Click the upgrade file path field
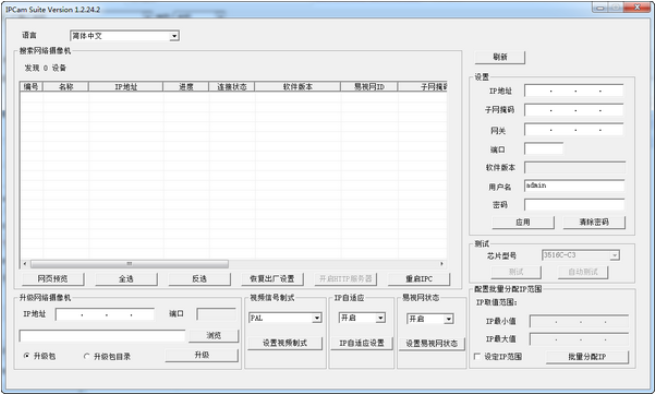655x394 pixels. [x=102, y=336]
